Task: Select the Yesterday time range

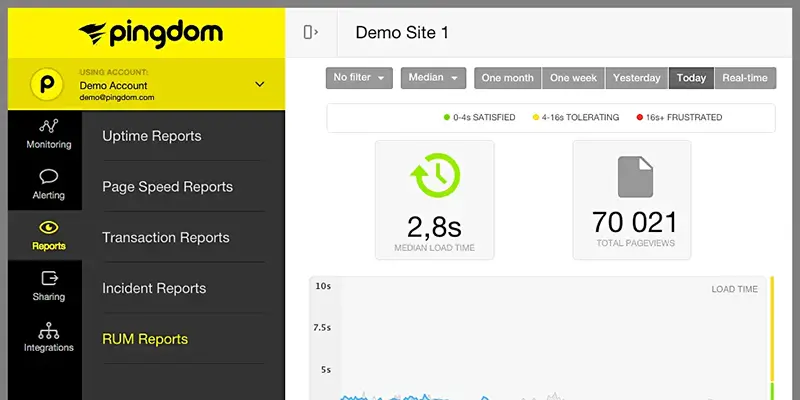Action: pos(637,78)
